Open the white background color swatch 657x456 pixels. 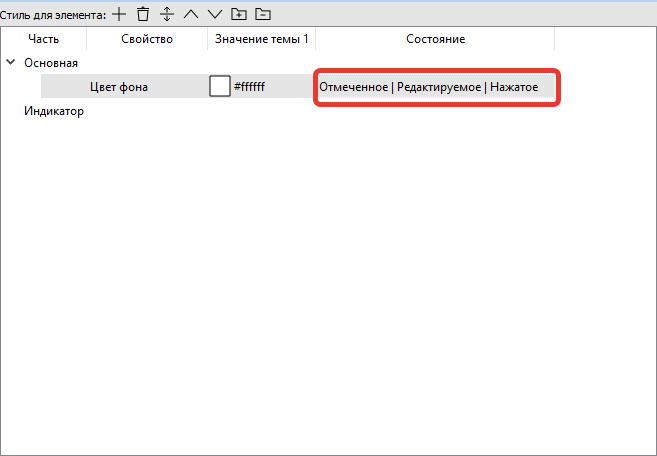point(219,87)
